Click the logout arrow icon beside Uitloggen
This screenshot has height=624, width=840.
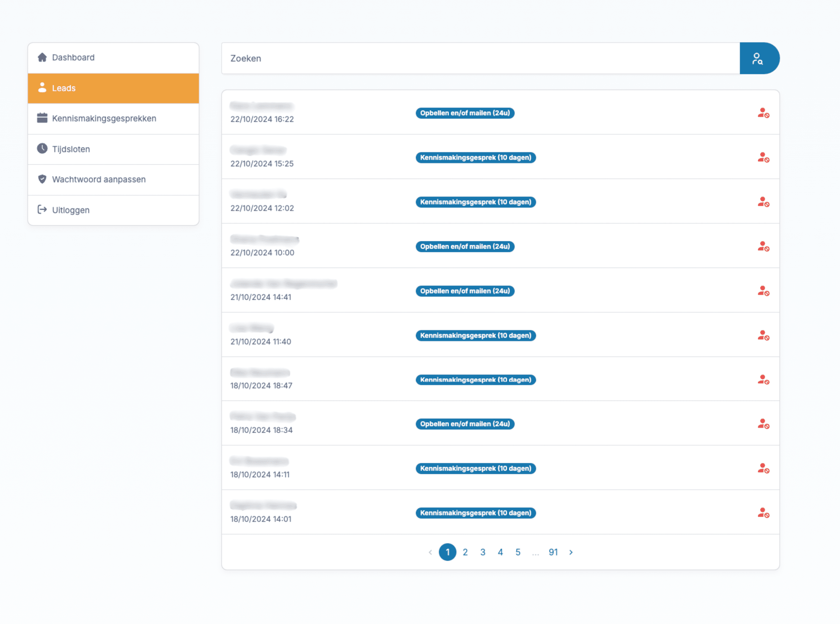[x=42, y=210]
